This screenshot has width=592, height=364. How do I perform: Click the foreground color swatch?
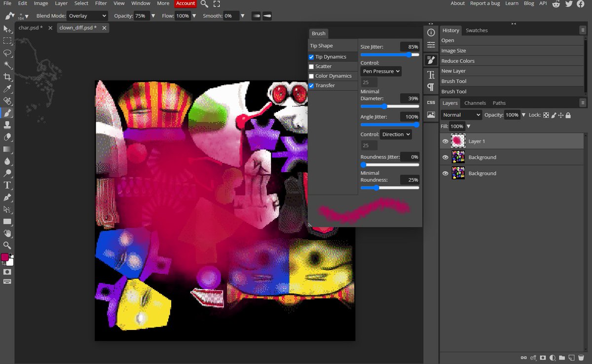click(x=5, y=257)
